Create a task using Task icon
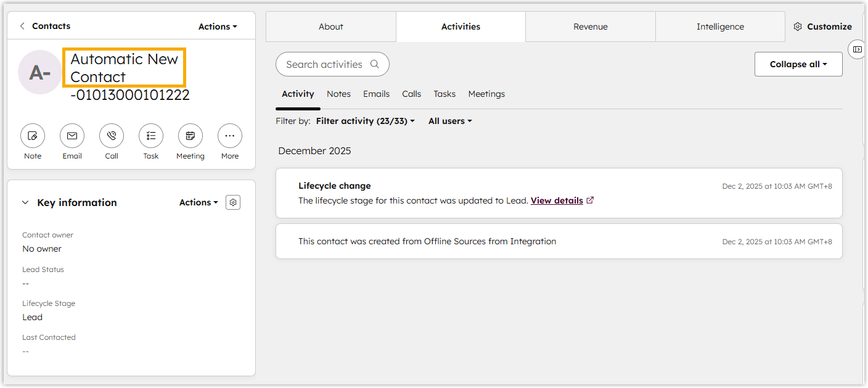The height and width of the screenshot is (388, 868). 151,136
